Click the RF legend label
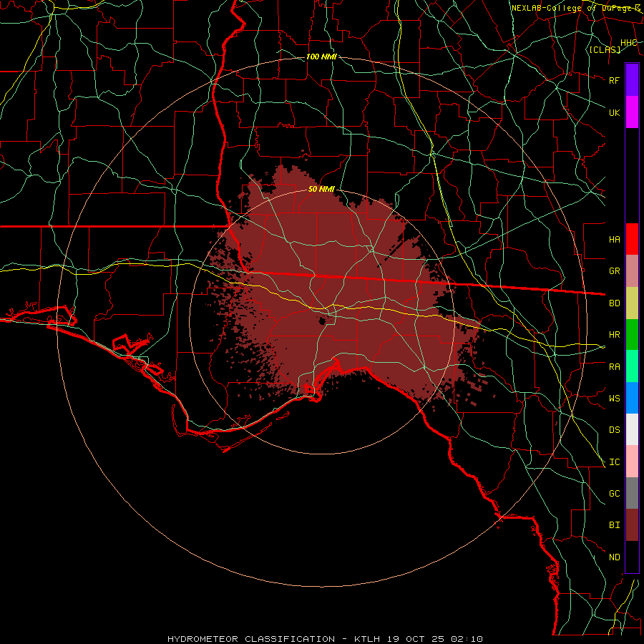Image resolution: width=644 pixels, height=644 pixels. [614, 80]
